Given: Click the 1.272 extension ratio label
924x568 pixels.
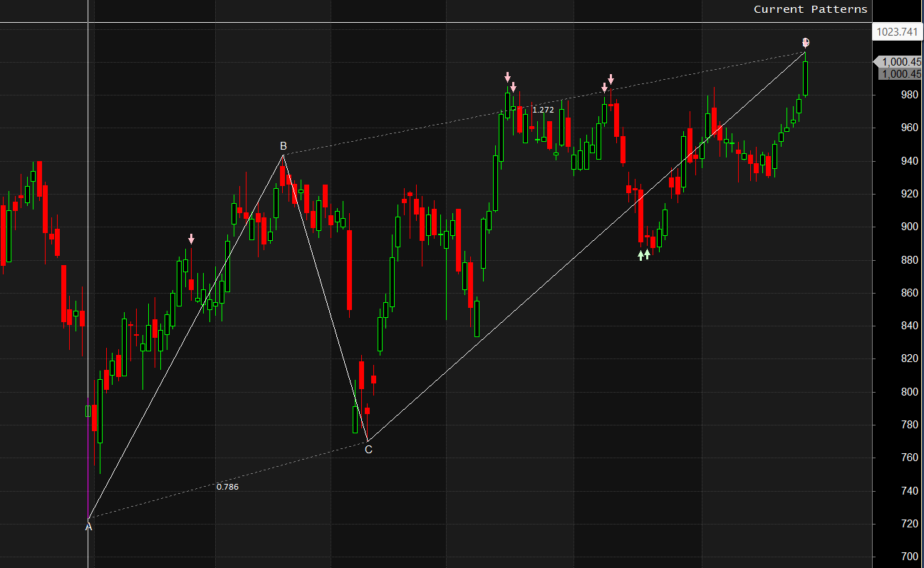Looking at the screenshot, I should pos(543,110).
